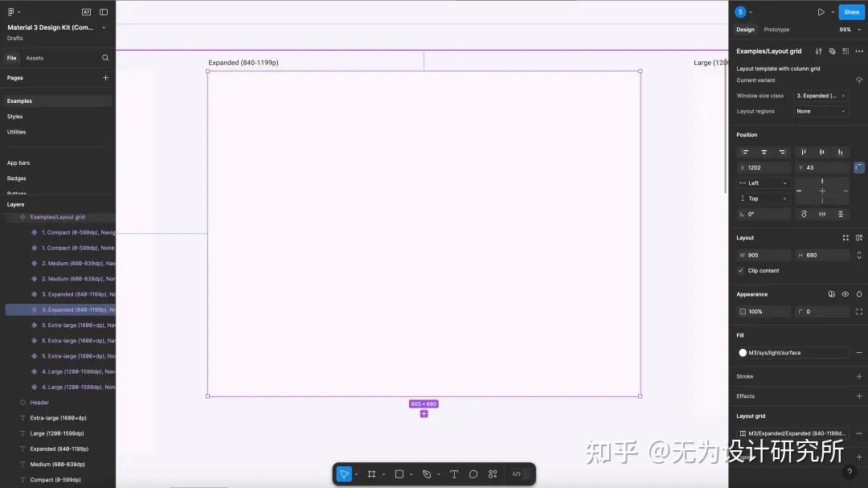Open the Rectangle shape tool

click(399, 474)
